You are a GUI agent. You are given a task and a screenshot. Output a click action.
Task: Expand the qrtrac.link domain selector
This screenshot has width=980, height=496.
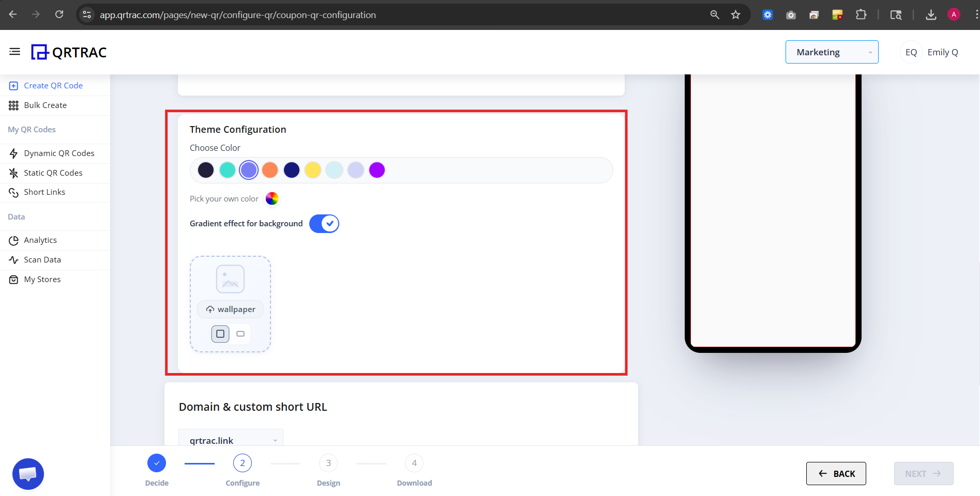coord(231,440)
